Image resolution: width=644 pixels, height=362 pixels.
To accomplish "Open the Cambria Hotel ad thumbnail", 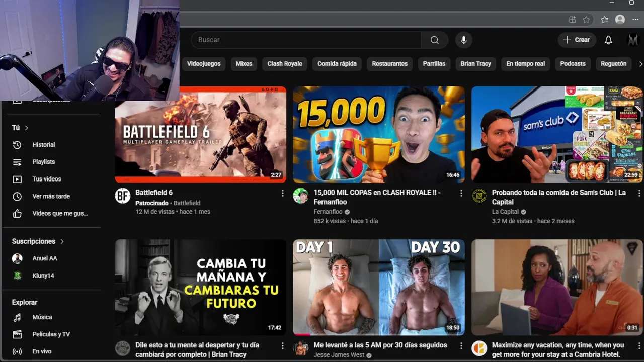I will [x=557, y=287].
